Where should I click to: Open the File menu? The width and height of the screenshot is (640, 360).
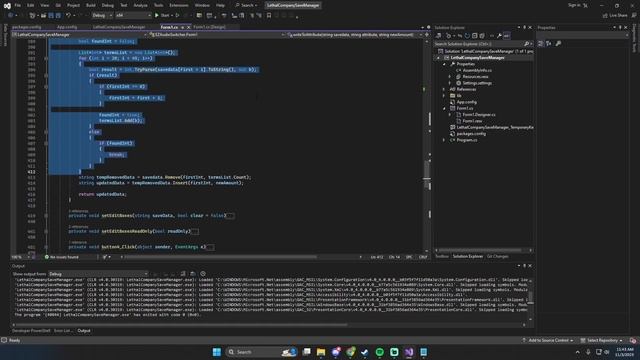[18, 5]
